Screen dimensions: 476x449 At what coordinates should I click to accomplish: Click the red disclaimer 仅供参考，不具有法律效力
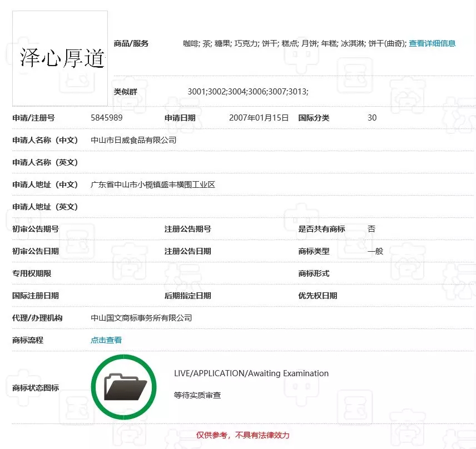click(243, 435)
